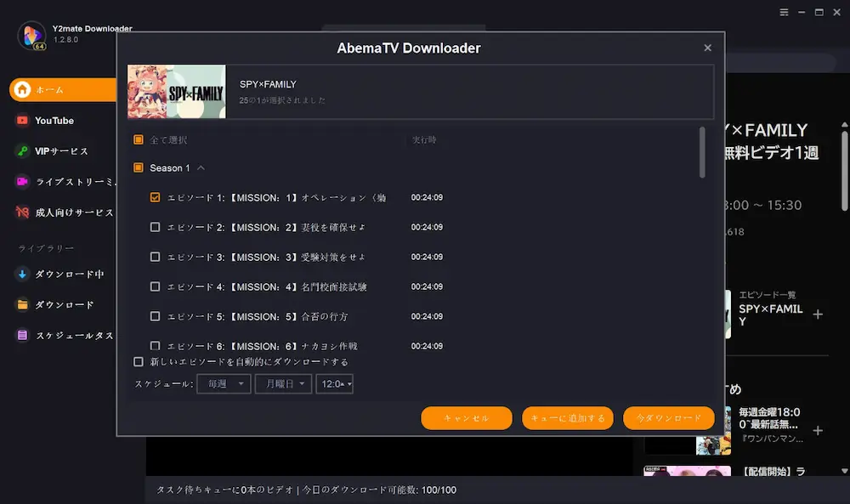This screenshot has width=850, height=504.
Task: Open the 毎週 schedule frequency dropdown
Action: click(224, 384)
